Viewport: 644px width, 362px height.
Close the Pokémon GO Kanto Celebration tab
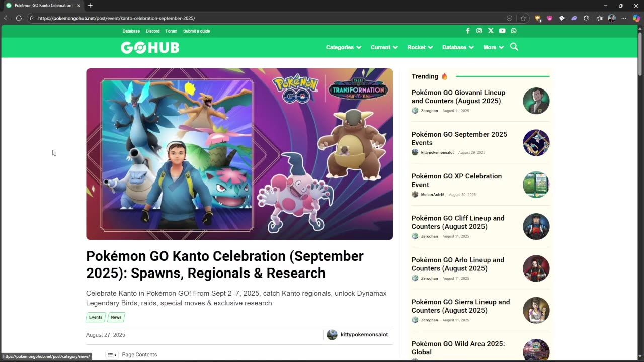click(79, 6)
